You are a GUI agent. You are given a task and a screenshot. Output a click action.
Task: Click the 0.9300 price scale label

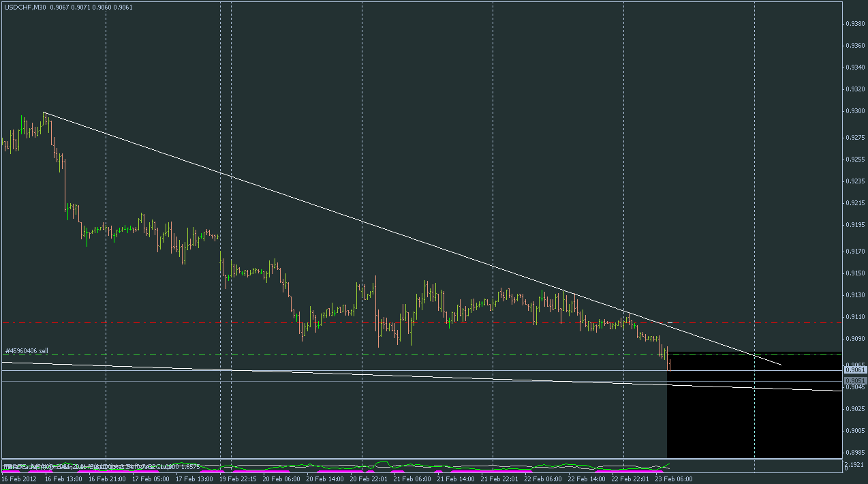coord(856,111)
